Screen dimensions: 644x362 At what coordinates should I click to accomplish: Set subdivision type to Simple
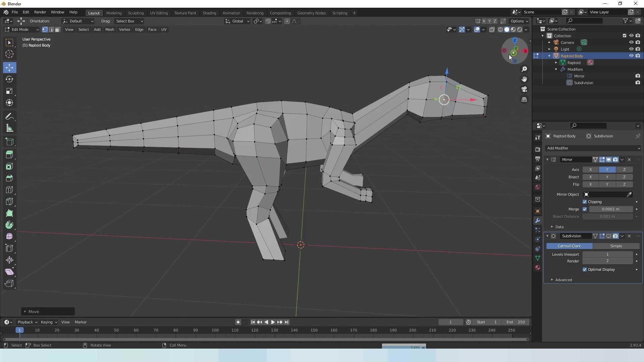[x=616, y=246]
